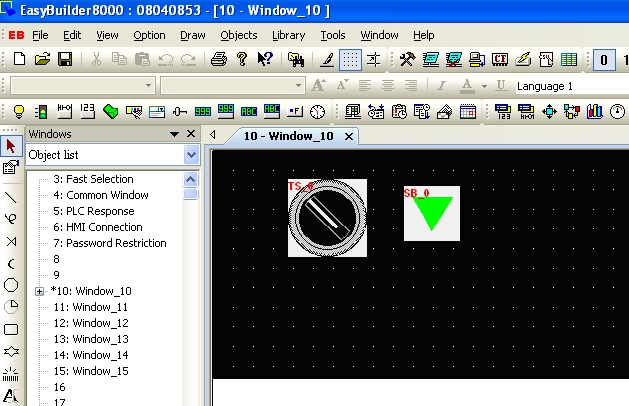Image resolution: width=629 pixels, height=406 pixels.
Task: Select 7: Password Restriction in tree
Action: pyautogui.click(x=110, y=243)
